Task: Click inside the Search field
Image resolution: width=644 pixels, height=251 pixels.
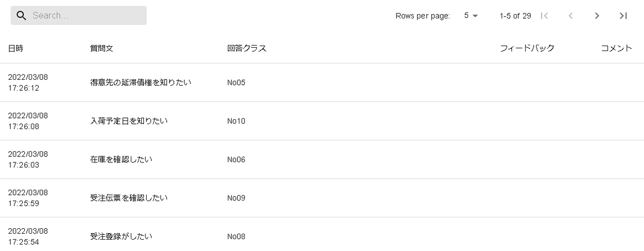Action: click(x=87, y=16)
